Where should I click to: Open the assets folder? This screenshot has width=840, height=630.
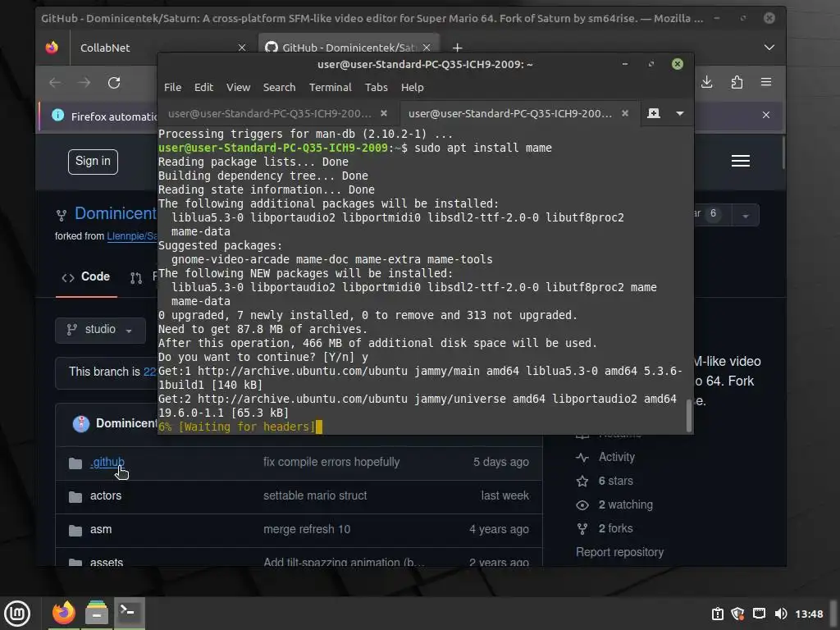[x=107, y=562]
